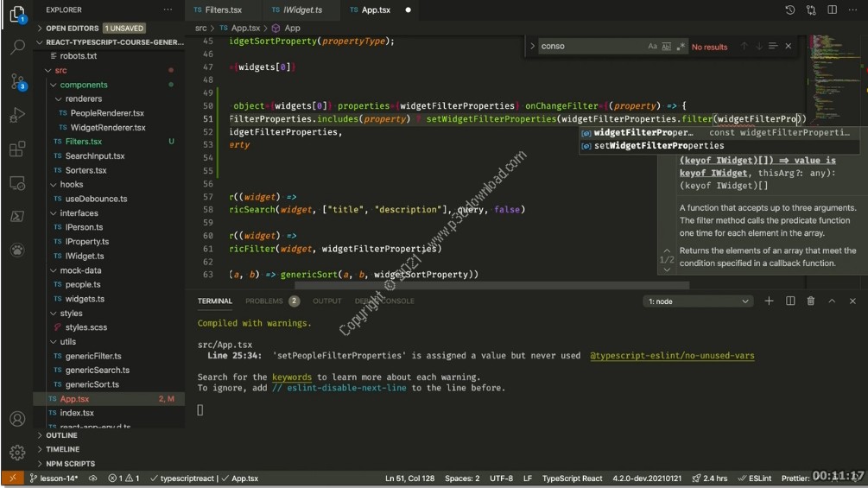The image size is (868, 488).
Task: Split the terminal panel
Action: point(790,301)
